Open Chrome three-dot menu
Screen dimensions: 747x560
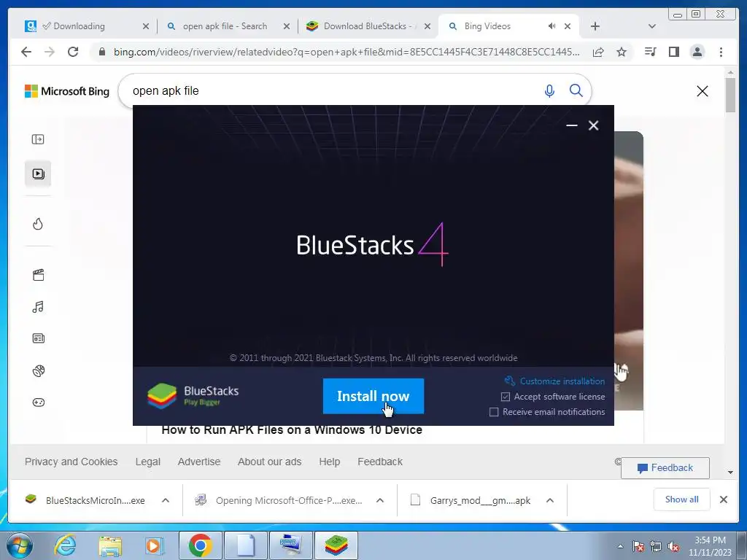pos(721,52)
